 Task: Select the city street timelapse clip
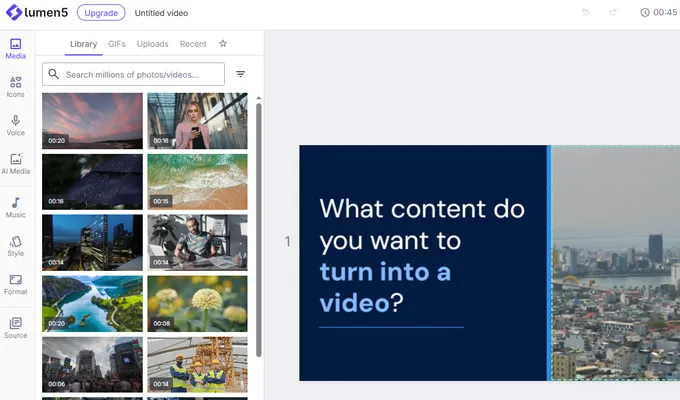92,365
